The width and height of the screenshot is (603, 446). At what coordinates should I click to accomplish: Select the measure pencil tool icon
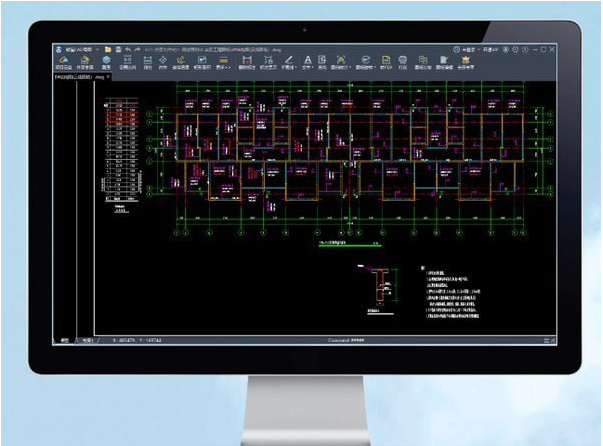(x=287, y=61)
